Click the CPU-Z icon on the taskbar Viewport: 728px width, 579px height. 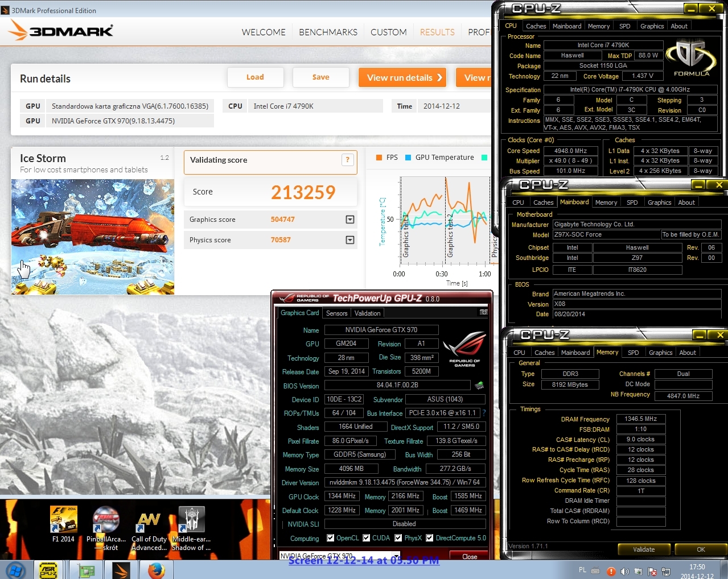(48, 570)
